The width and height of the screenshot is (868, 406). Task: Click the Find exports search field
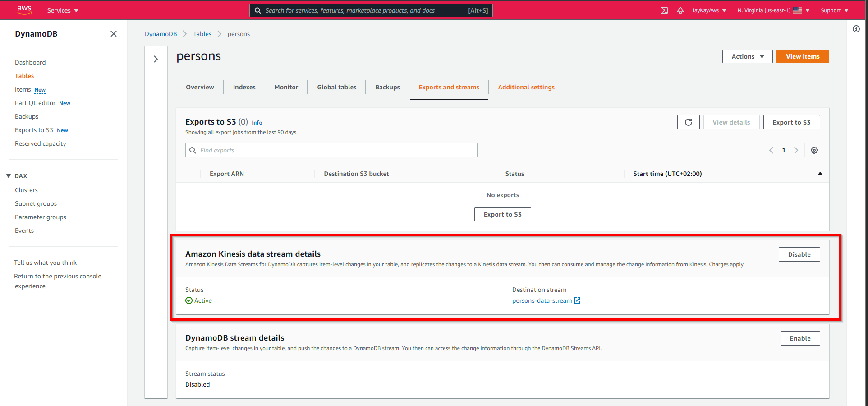[331, 150]
